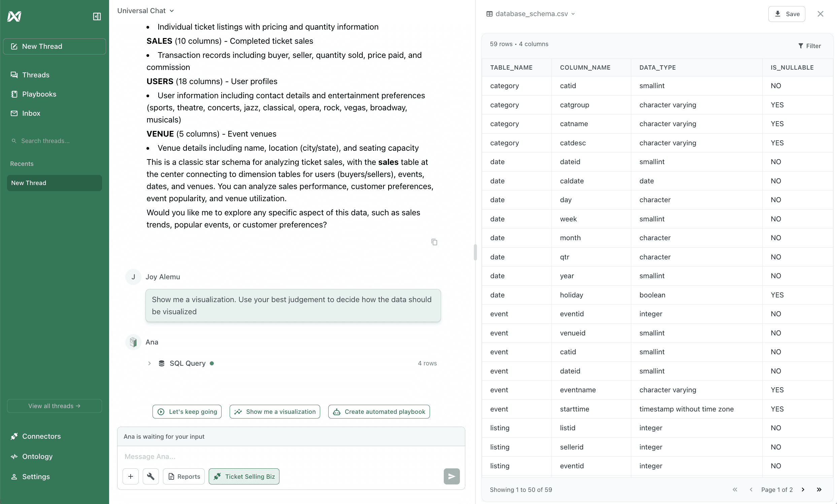Screen dimensions: 837x504
Task: Click Show me a visualization button
Action: 274,411
